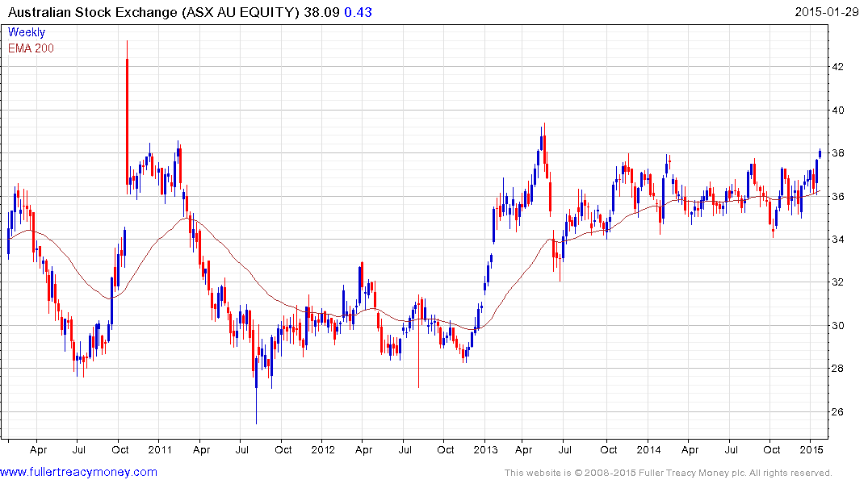Image resolution: width=868 pixels, height=484 pixels.
Task: Click the 2012 time axis label
Action: pos(323,449)
